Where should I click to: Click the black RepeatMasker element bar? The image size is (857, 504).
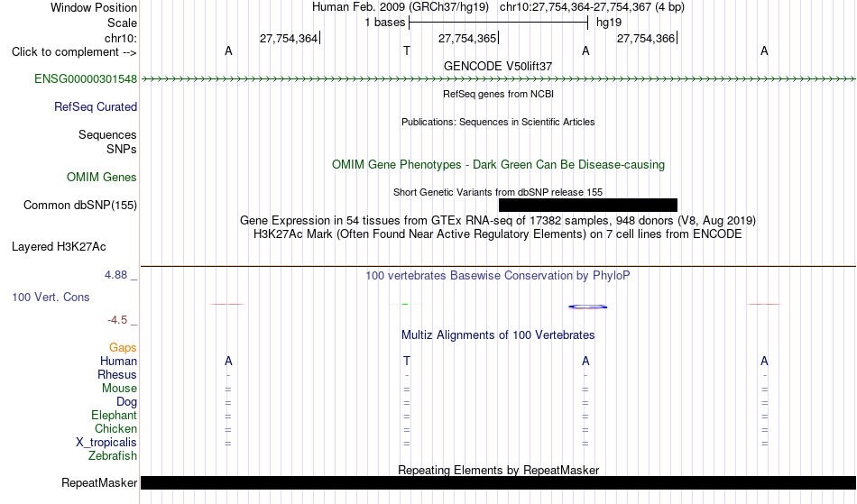pos(498,482)
